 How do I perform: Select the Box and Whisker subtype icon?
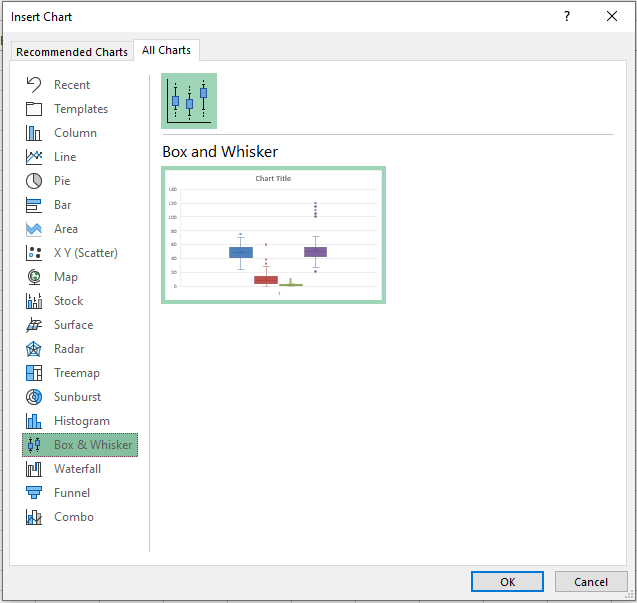point(189,101)
